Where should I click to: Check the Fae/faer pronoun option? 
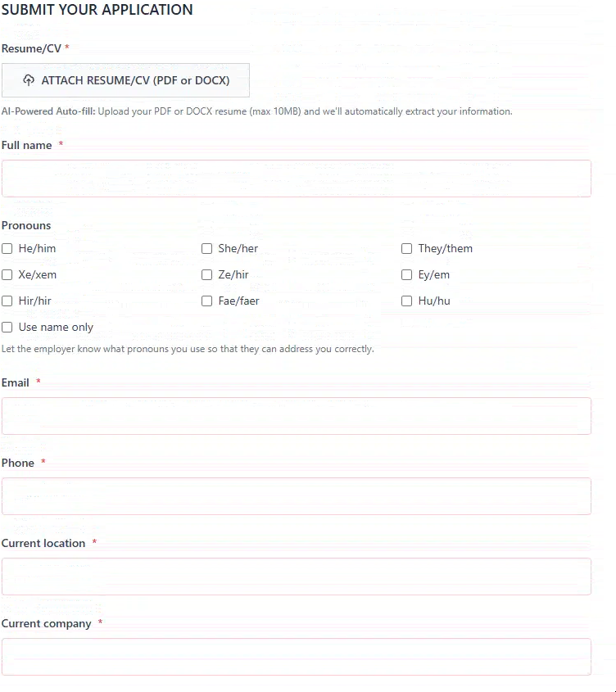pyautogui.click(x=207, y=301)
